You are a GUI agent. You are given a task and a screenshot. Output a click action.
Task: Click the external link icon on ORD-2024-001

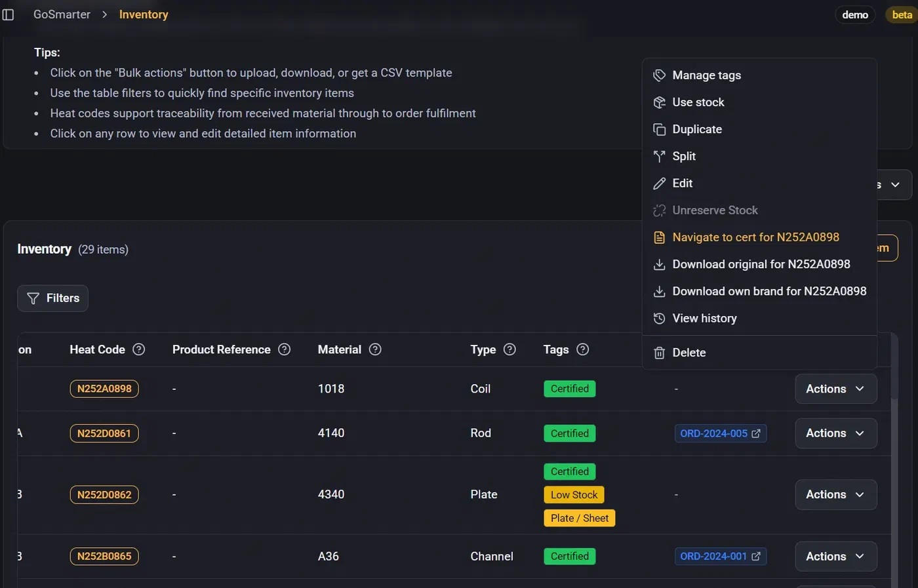(756, 557)
